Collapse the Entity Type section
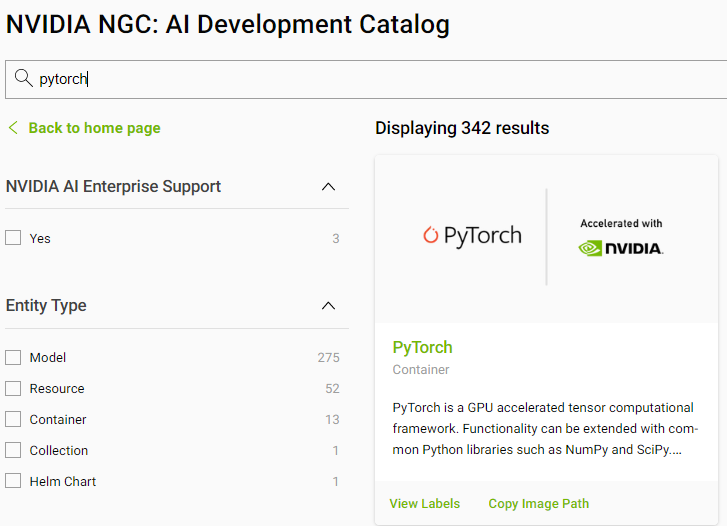727x526 pixels. tap(328, 306)
